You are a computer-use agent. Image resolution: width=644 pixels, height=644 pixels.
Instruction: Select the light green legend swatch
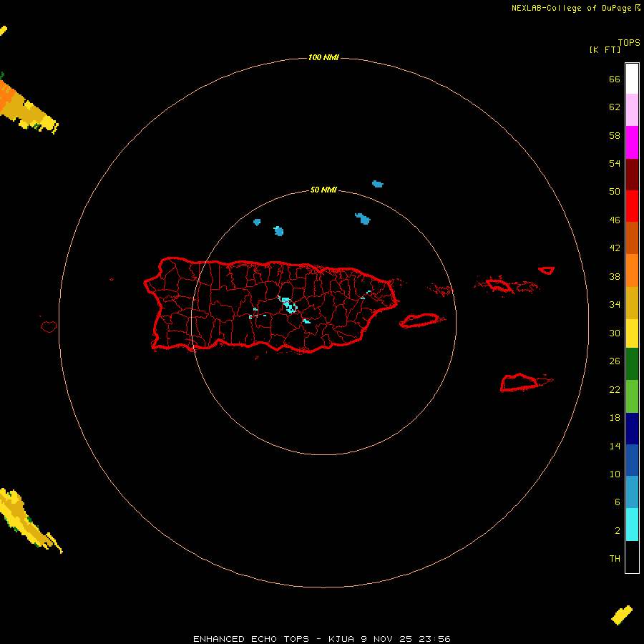coord(632,396)
